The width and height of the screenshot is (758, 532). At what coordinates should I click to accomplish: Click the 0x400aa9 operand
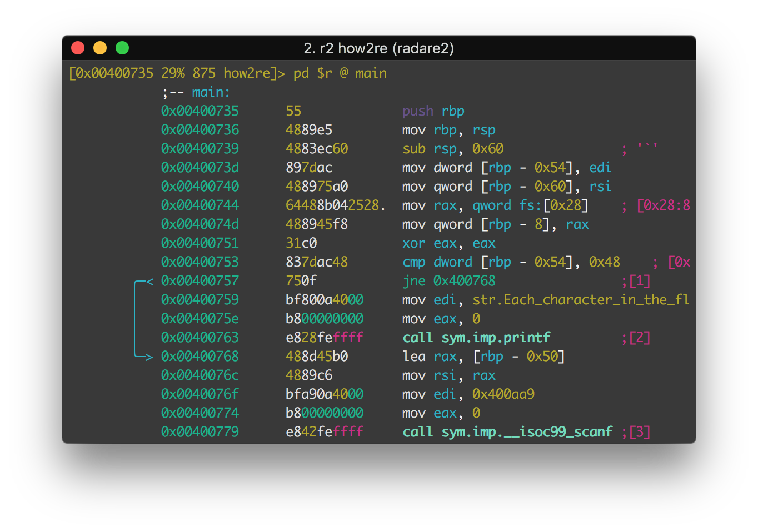pyautogui.click(x=503, y=394)
